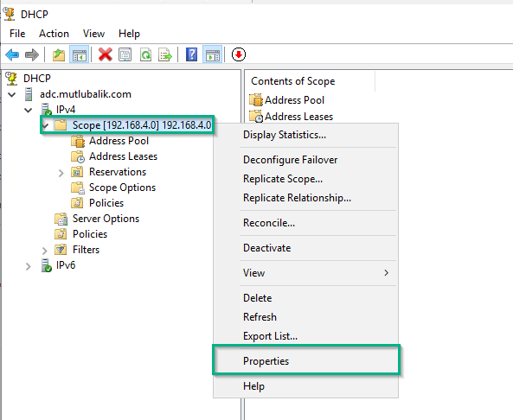Viewport: 513px width, 420px height.
Task: Click the Export List toolbar icon
Action: click(165, 54)
